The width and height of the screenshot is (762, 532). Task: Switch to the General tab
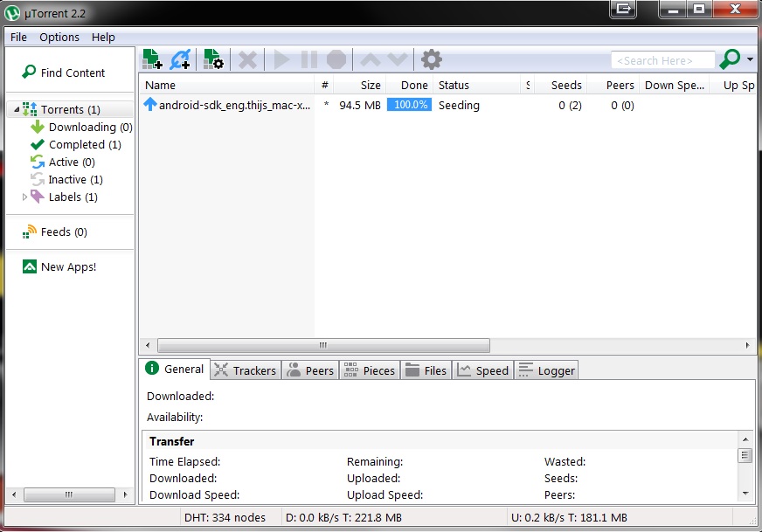tap(175, 370)
